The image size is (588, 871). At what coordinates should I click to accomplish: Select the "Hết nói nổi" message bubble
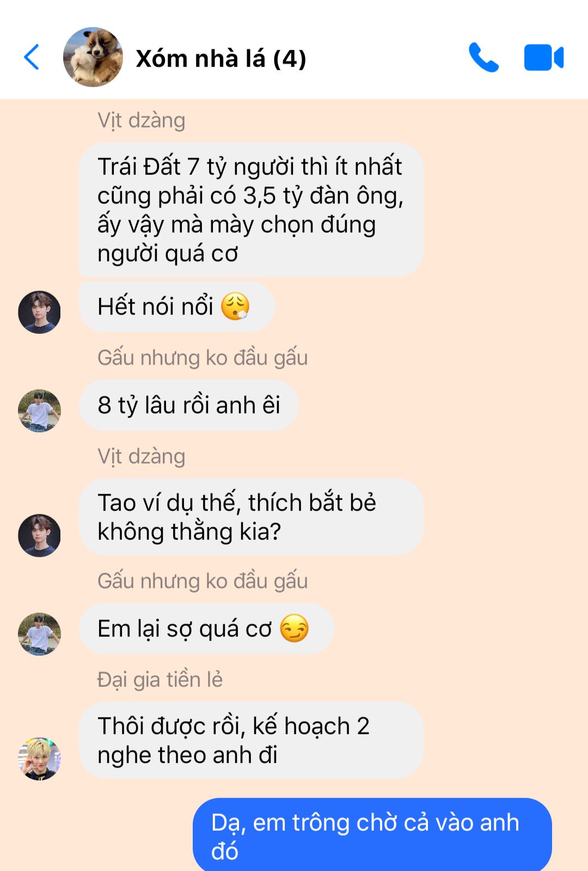click(177, 307)
